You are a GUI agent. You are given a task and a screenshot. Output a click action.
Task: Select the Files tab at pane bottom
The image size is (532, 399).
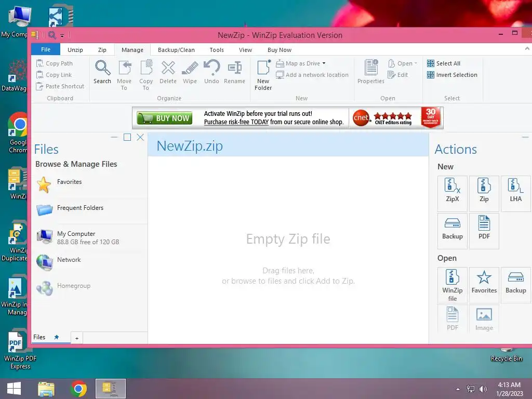tap(39, 337)
